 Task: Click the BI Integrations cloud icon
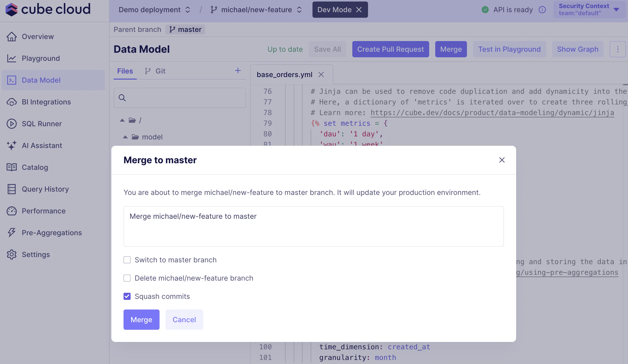pos(12,102)
